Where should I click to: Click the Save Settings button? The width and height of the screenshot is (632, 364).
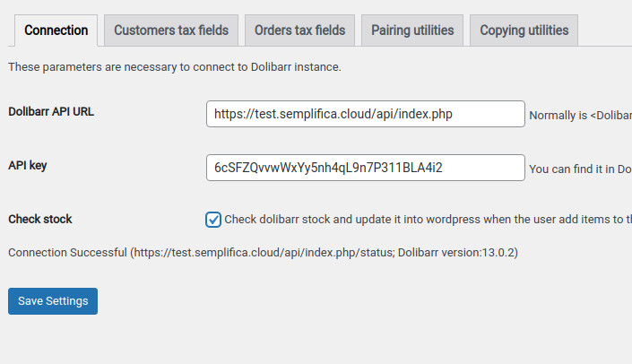[53, 301]
